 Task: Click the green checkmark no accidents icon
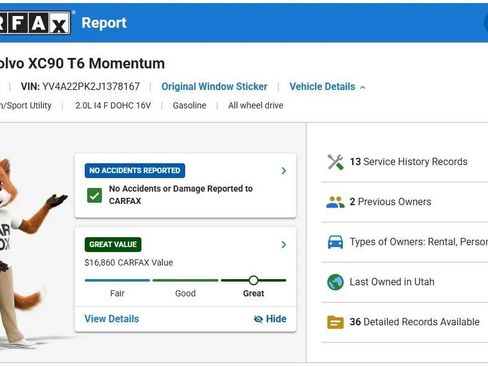point(94,195)
